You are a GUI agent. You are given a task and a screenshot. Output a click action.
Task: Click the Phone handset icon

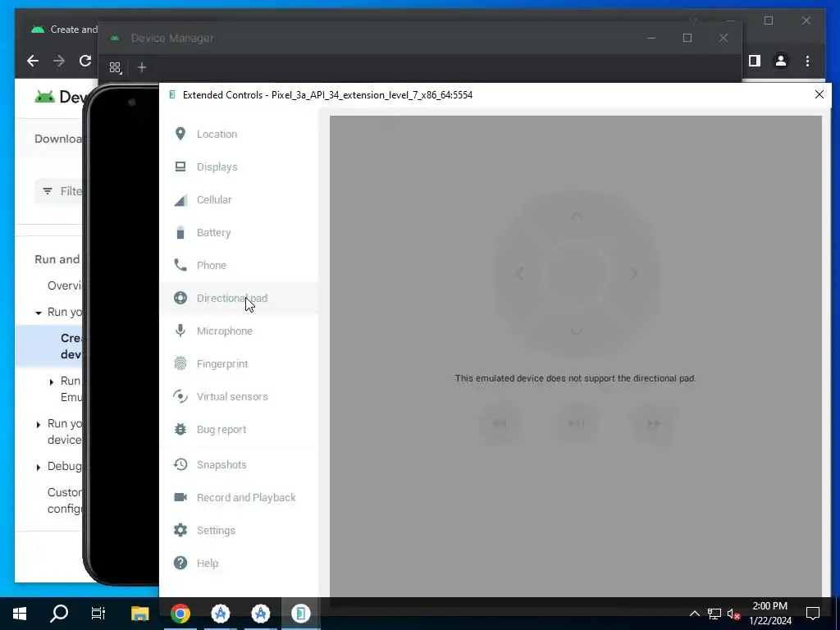coord(180,265)
